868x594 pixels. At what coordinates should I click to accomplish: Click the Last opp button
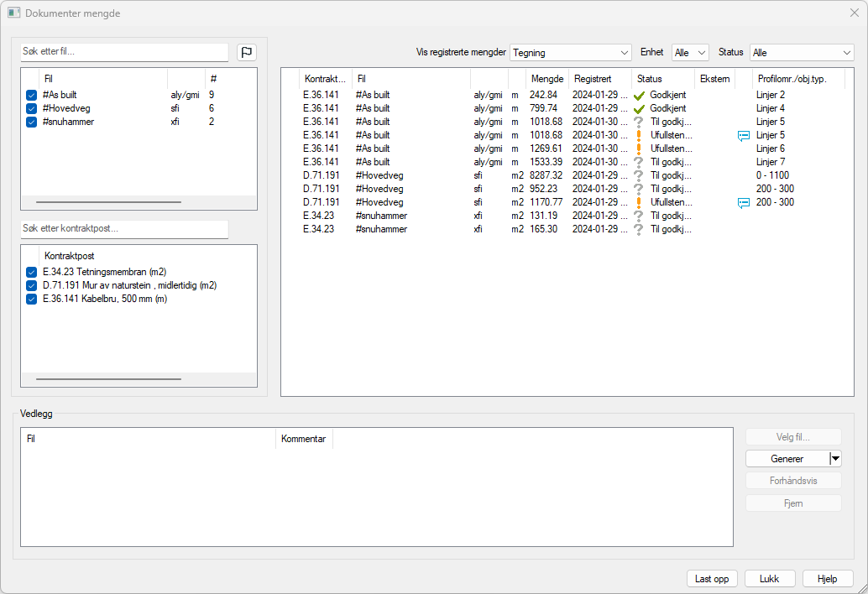pyautogui.click(x=711, y=578)
